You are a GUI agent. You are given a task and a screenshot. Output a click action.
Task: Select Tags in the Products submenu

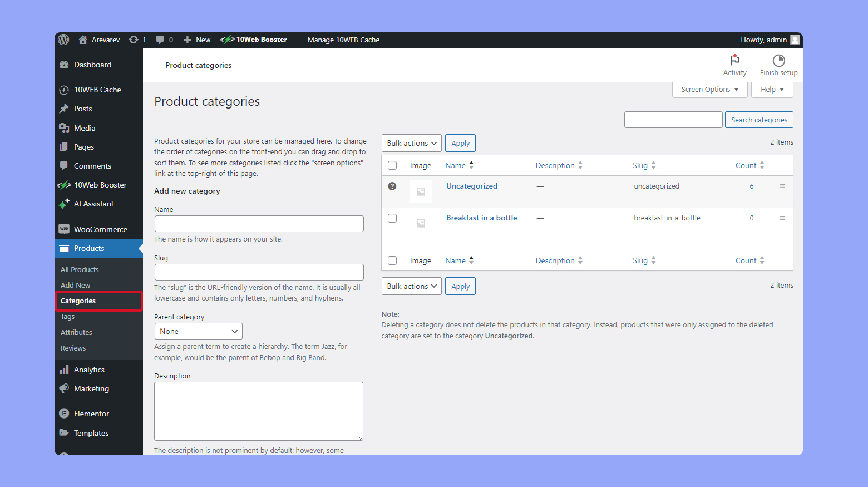click(67, 316)
